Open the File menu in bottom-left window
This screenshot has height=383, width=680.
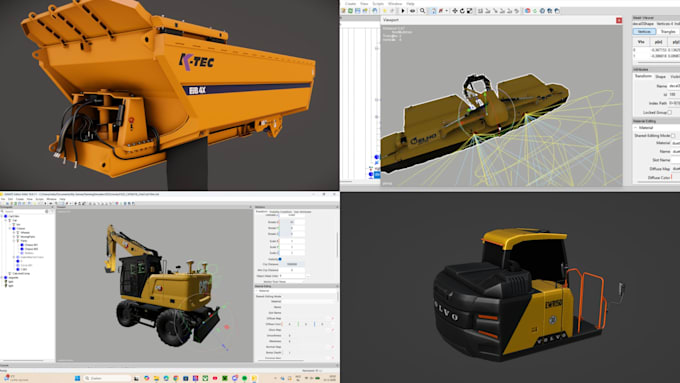3,199
